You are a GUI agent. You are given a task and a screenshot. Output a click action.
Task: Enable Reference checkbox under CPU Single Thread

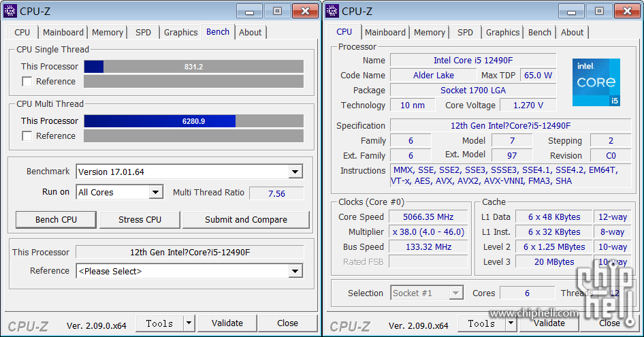coord(27,82)
